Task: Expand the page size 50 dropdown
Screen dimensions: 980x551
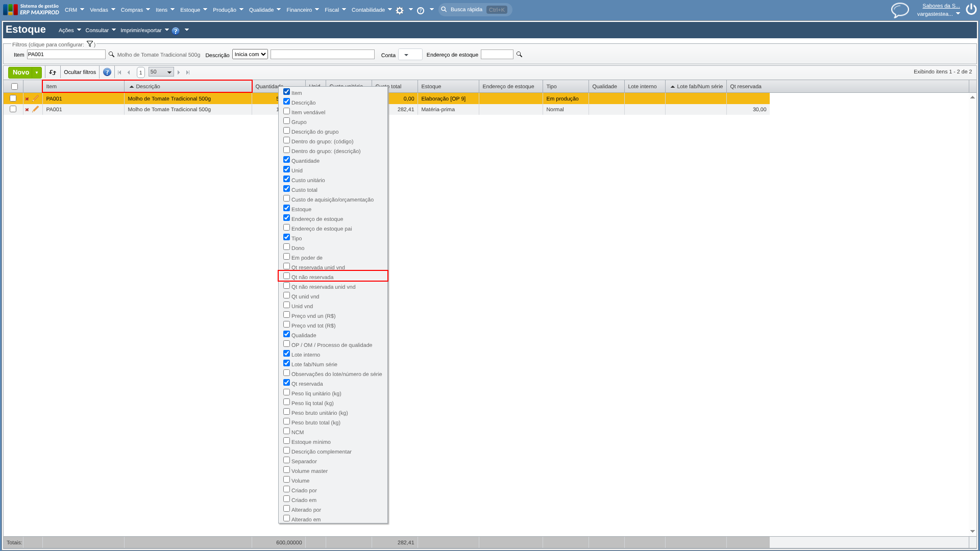Action: (x=161, y=72)
